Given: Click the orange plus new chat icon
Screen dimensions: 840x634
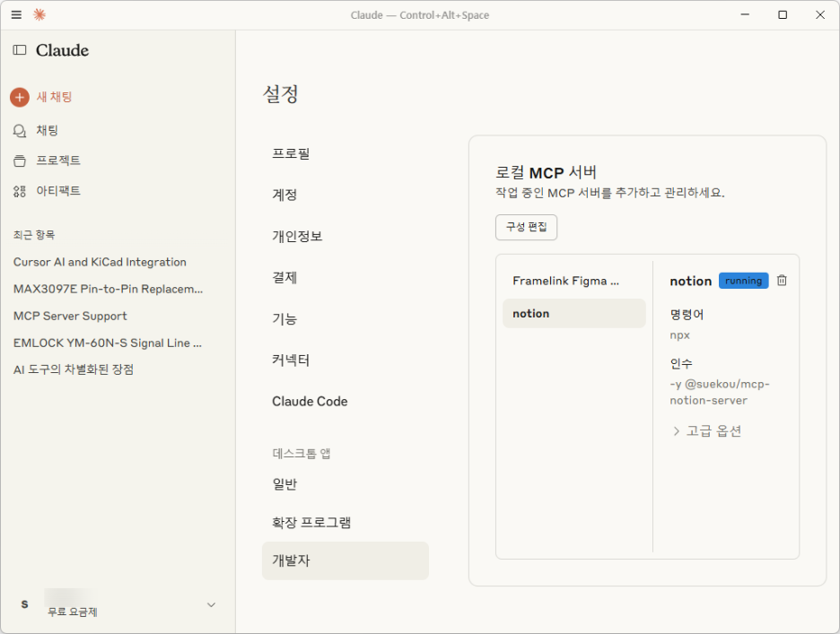Looking at the screenshot, I should tap(20, 98).
